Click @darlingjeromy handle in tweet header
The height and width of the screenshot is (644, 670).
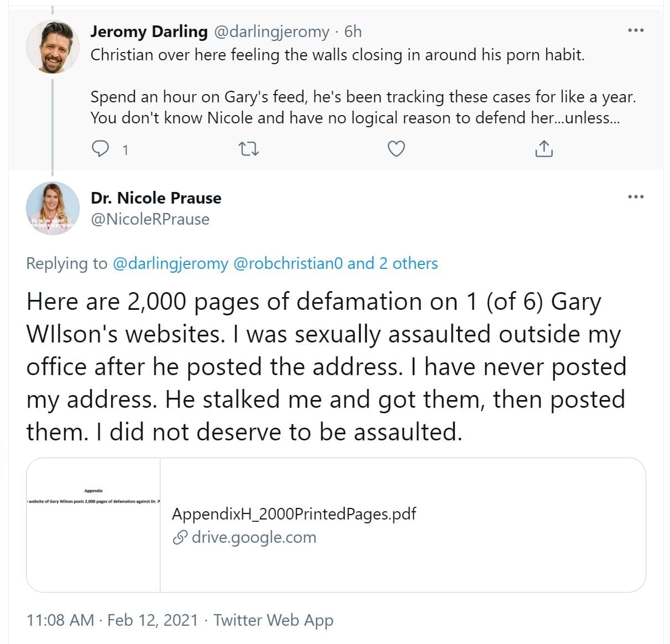[x=271, y=32]
